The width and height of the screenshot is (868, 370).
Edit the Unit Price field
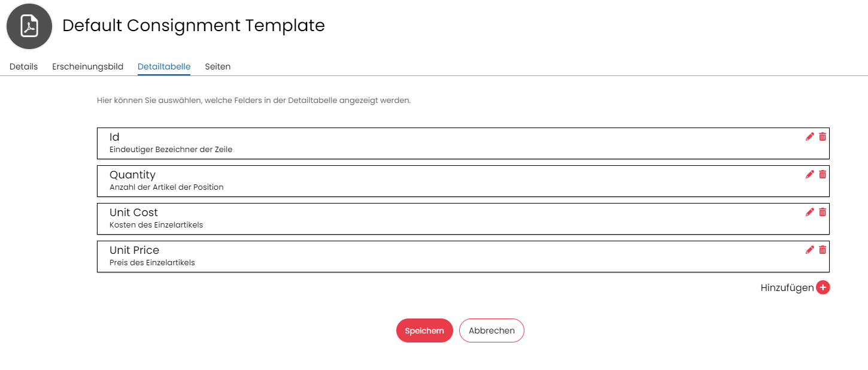pos(810,250)
